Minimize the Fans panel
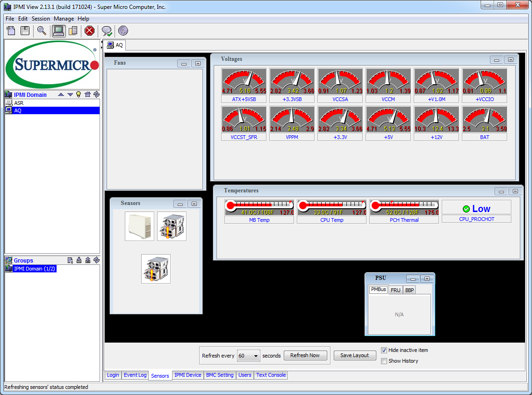Image resolution: width=532 pixels, height=395 pixels. click(184, 64)
